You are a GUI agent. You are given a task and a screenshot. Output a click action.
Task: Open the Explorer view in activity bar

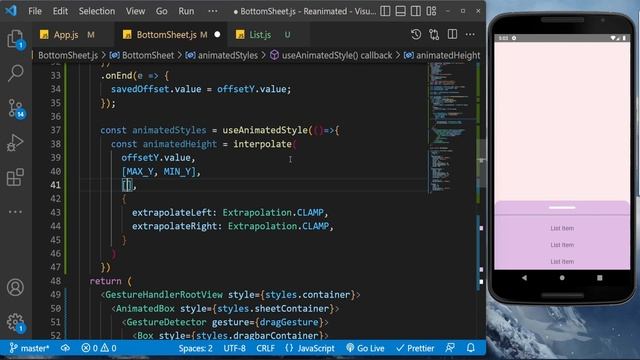point(16,40)
